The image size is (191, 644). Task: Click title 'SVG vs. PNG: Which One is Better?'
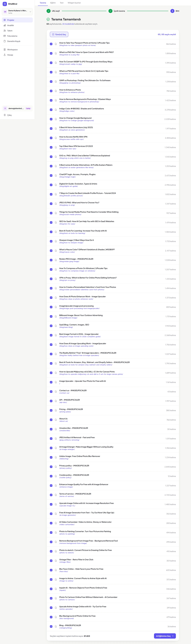[x=84, y=156]
